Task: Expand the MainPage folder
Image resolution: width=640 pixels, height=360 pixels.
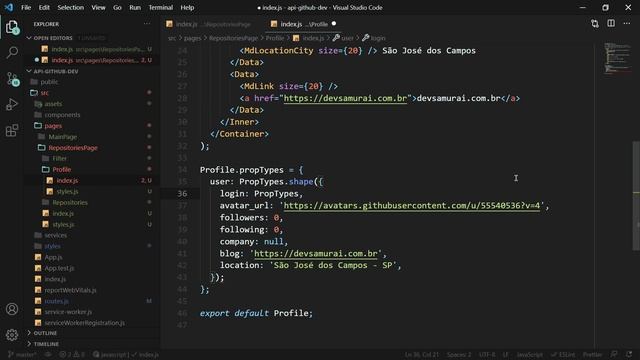Action: 57,137
